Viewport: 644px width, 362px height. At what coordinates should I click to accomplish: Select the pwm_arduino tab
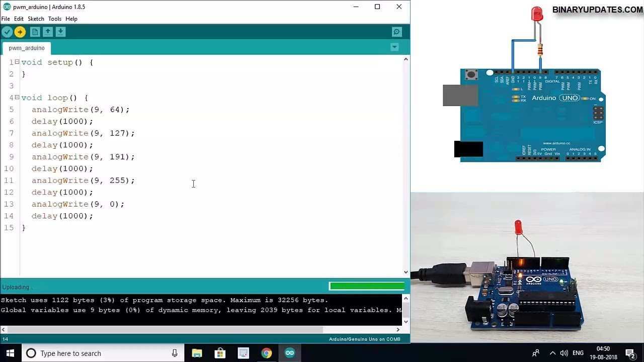(27, 48)
